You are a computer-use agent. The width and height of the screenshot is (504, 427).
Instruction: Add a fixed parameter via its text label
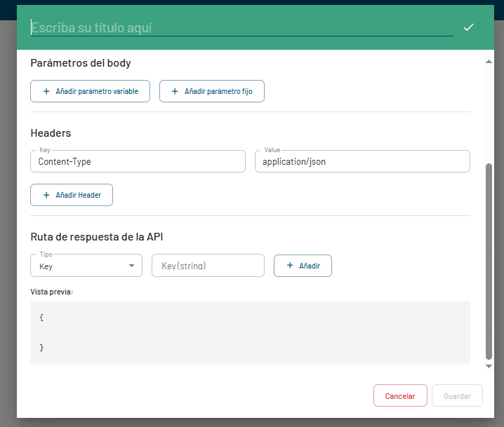point(218,92)
